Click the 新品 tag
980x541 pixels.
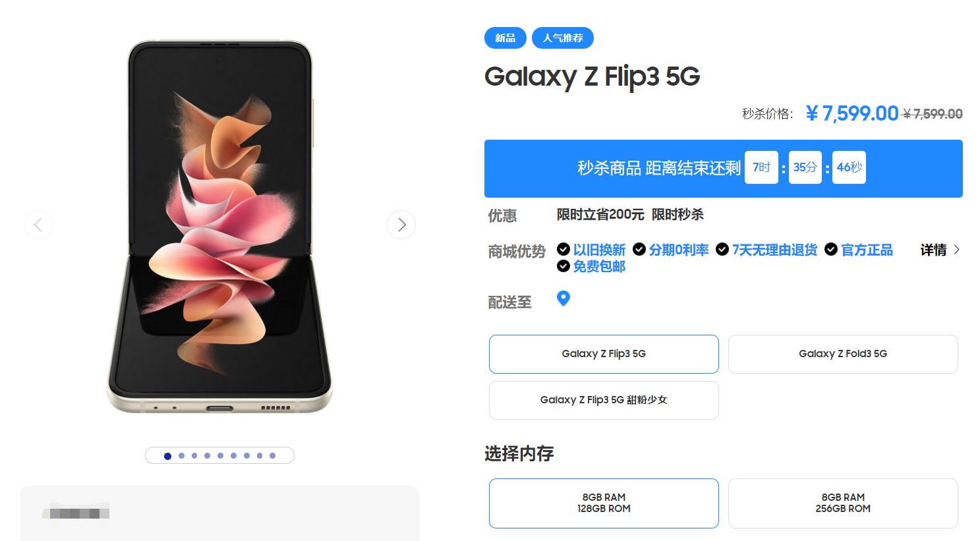click(505, 38)
